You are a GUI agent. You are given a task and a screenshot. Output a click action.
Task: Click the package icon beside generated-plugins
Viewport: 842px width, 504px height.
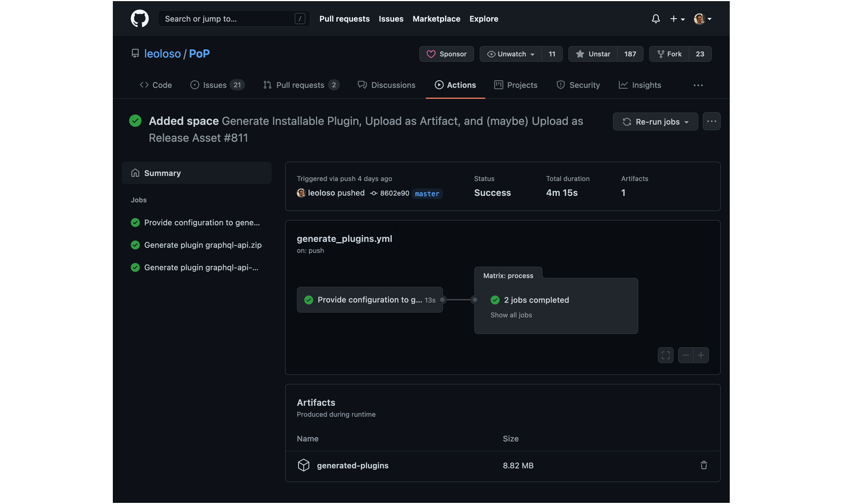303,465
